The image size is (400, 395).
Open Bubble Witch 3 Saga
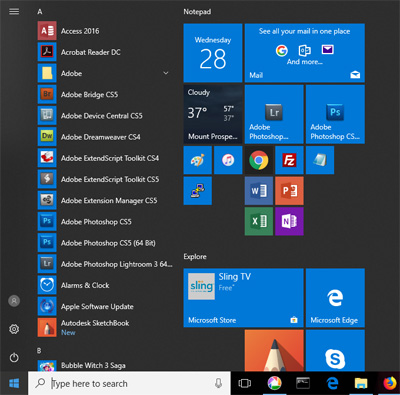click(x=105, y=366)
